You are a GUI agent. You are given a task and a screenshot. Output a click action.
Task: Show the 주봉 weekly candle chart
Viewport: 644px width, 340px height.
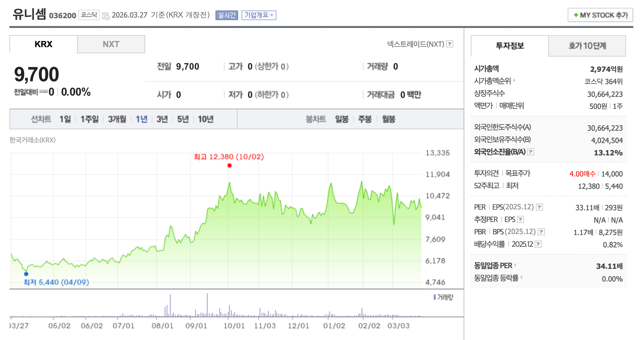point(365,119)
